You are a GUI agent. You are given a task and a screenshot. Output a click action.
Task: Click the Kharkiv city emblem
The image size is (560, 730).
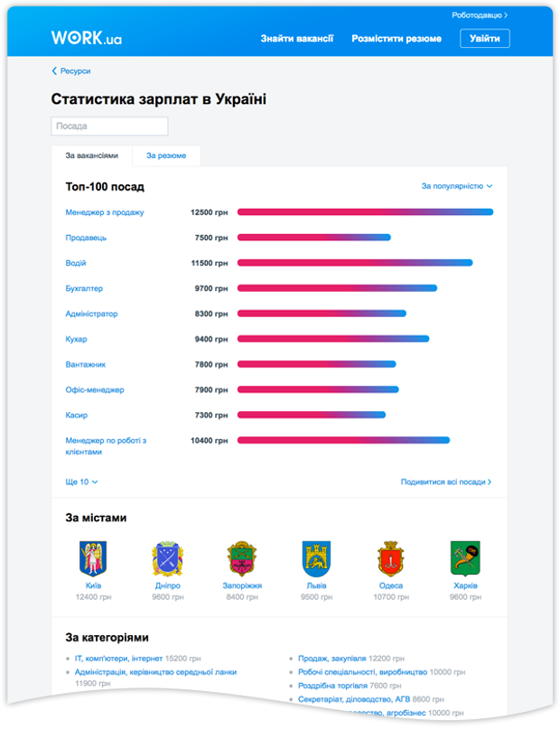[x=465, y=559]
